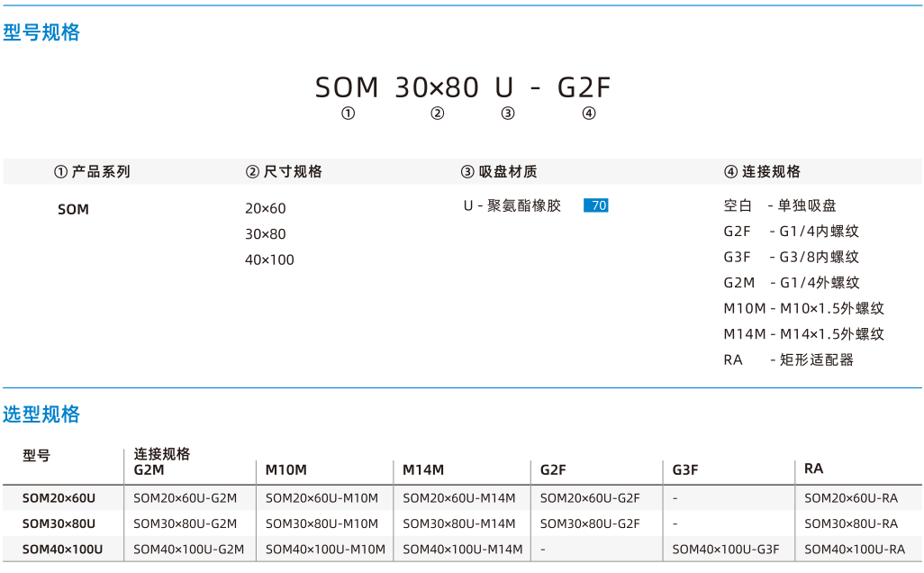Pick "20×60" in the 尺寸规格 list
The image size is (924, 573).
click(x=265, y=208)
